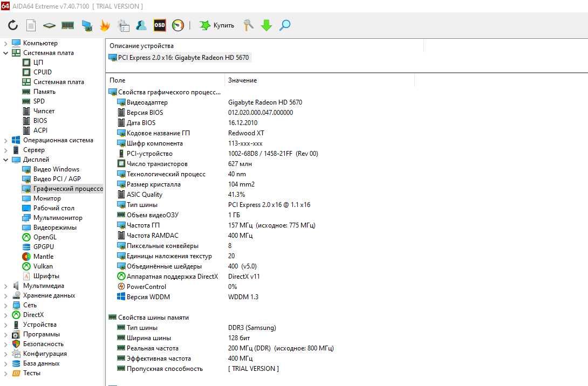588x386 pixels.
Task: Open the Report page icon
Action: click(x=31, y=25)
